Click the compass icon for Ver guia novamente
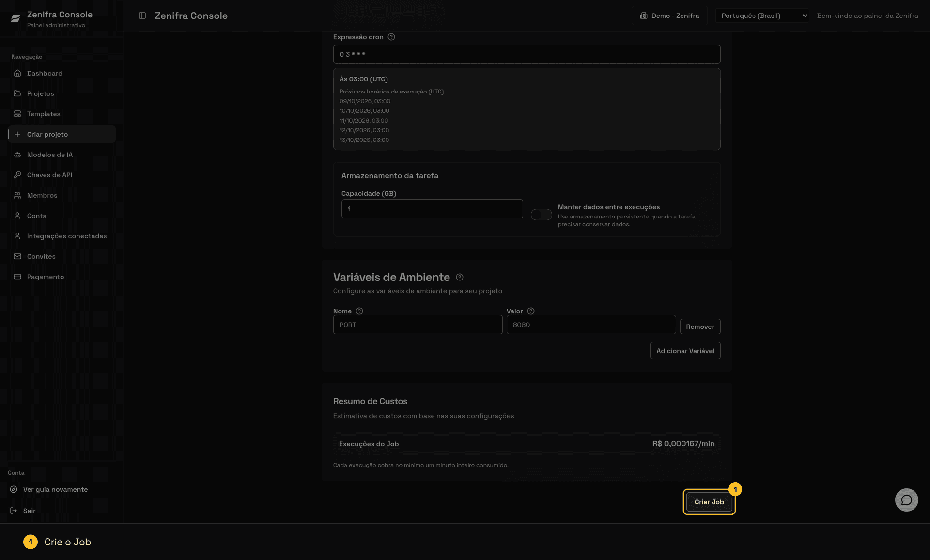The image size is (930, 560). pyautogui.click(x=14, y=489)
